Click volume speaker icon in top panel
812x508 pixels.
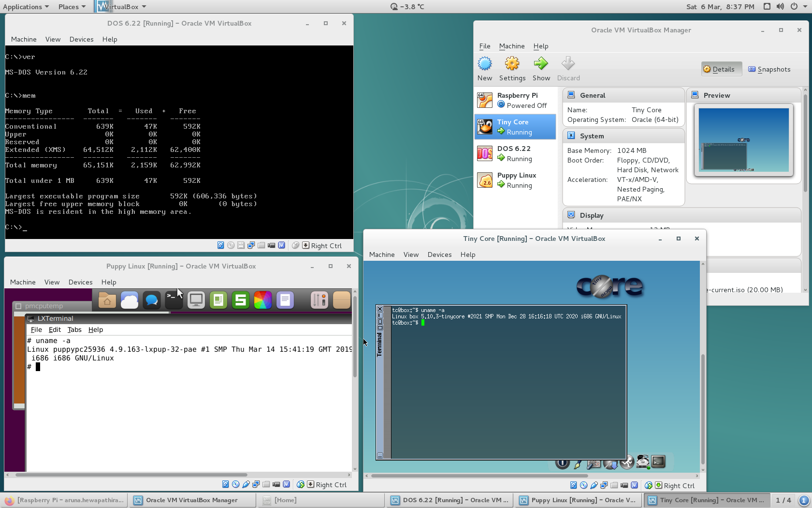[x=780, y=7]
